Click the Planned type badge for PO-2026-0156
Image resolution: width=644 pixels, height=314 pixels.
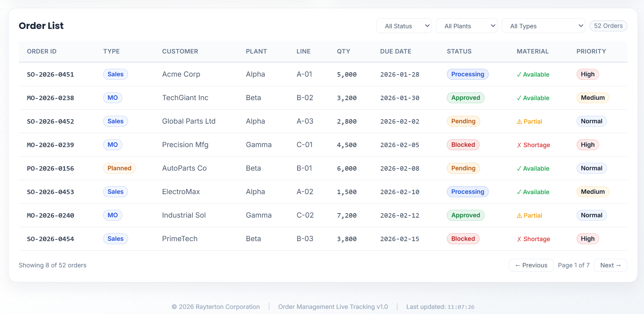[x=119, y=168]
